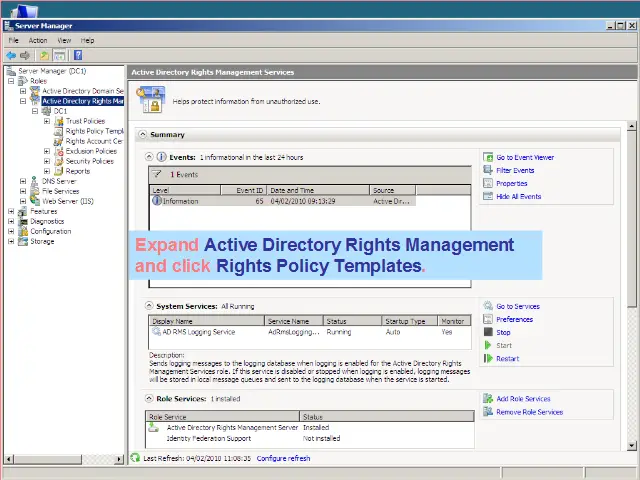Image resolution: width=640 pixels, height=480 pixels.
Task: Click the Back arrow toolbar icon
Action: [x=11, y=55]
